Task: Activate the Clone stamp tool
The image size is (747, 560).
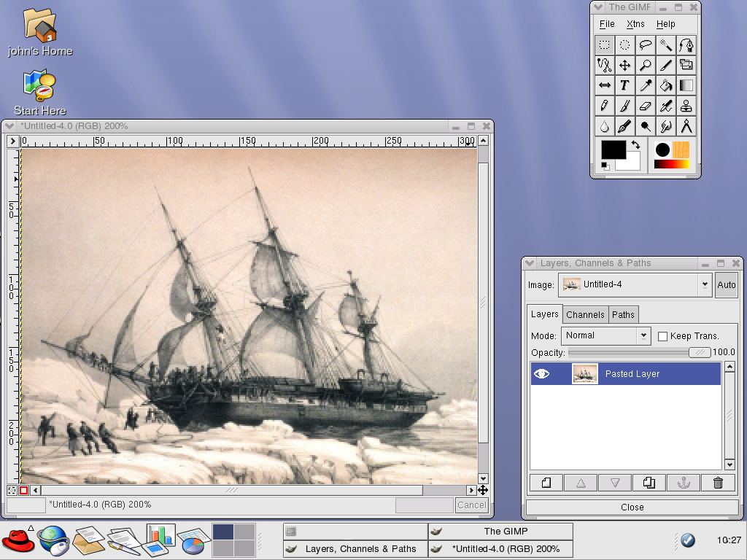Action: pos(686,106)
